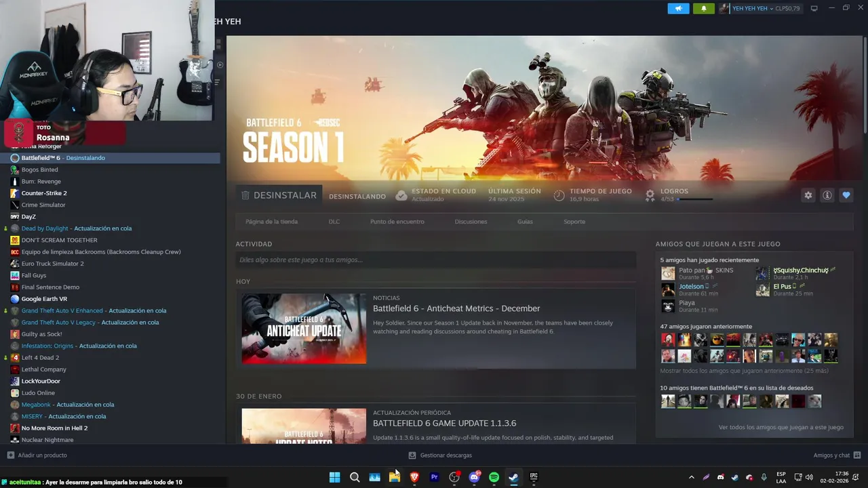Open Premiere Pro from taskbar
The height and width of the screenshot is (488, 868).
coord(434,477)
